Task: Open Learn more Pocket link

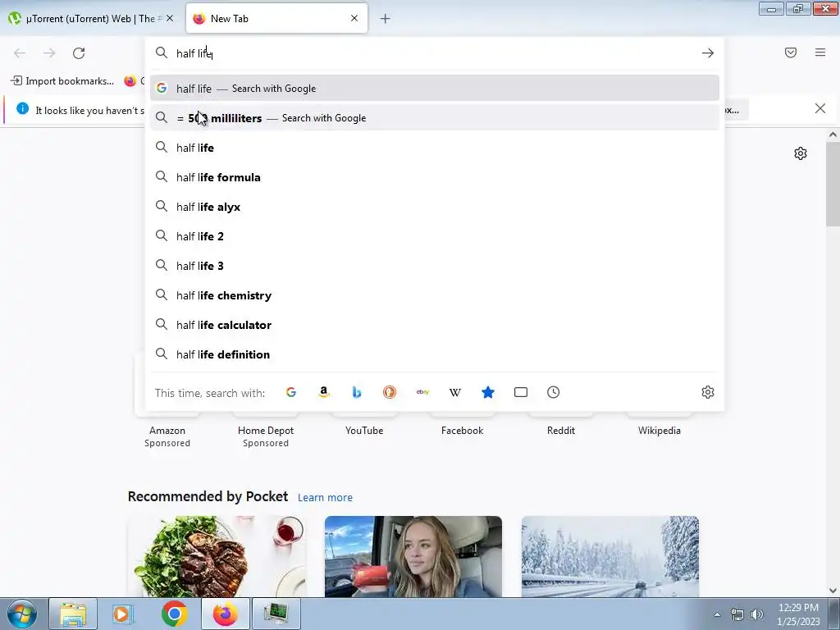Action: point(325,498)
